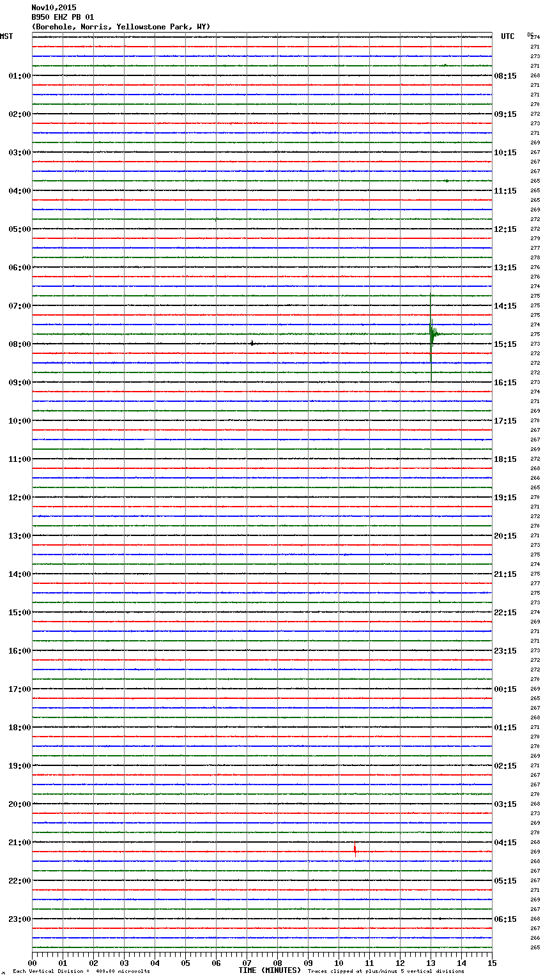Select the date text Nov10,2015

[x=54, y=8]
